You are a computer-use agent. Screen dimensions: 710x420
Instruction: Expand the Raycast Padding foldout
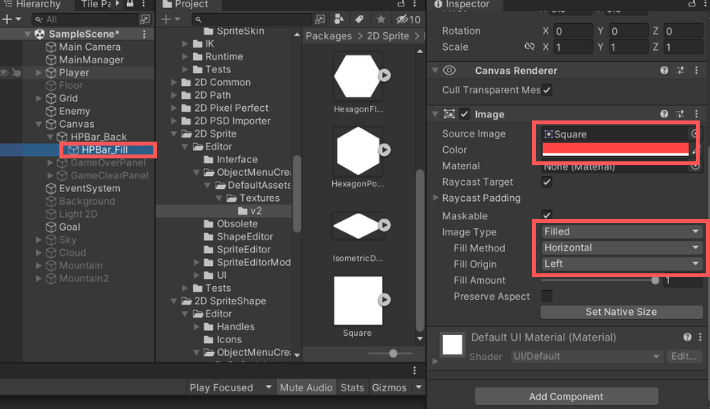tap(435, 198)
